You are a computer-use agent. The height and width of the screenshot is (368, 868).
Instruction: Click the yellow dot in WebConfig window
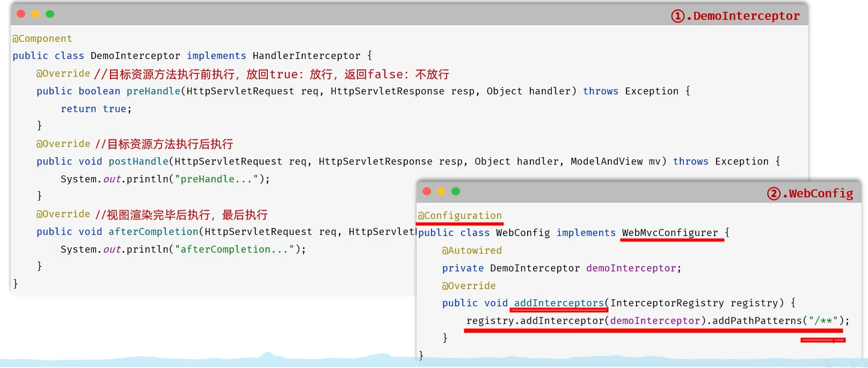(441, 192)
